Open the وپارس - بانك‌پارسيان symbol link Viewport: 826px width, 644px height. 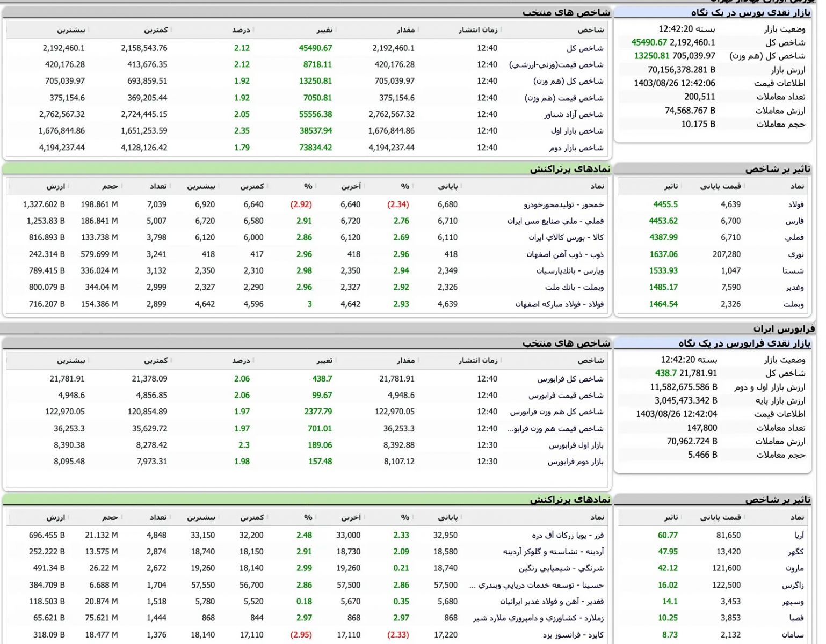pyautogui.click(x=570, y=271)
